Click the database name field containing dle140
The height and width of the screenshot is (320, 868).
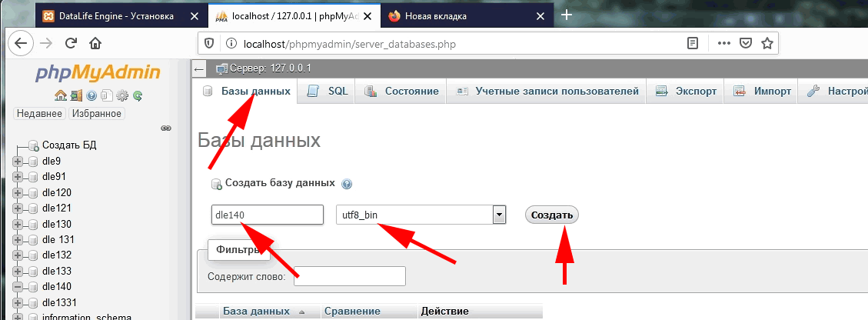268,215
